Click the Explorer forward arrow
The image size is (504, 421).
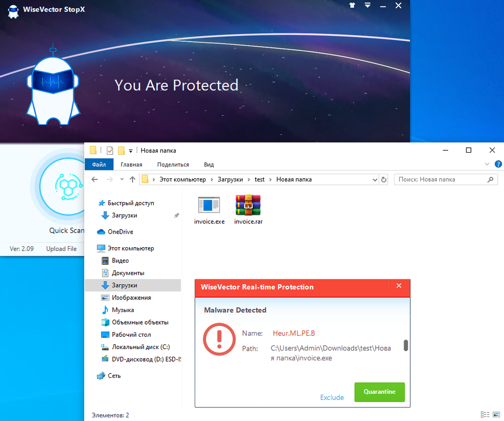click(x=109, y=179)
